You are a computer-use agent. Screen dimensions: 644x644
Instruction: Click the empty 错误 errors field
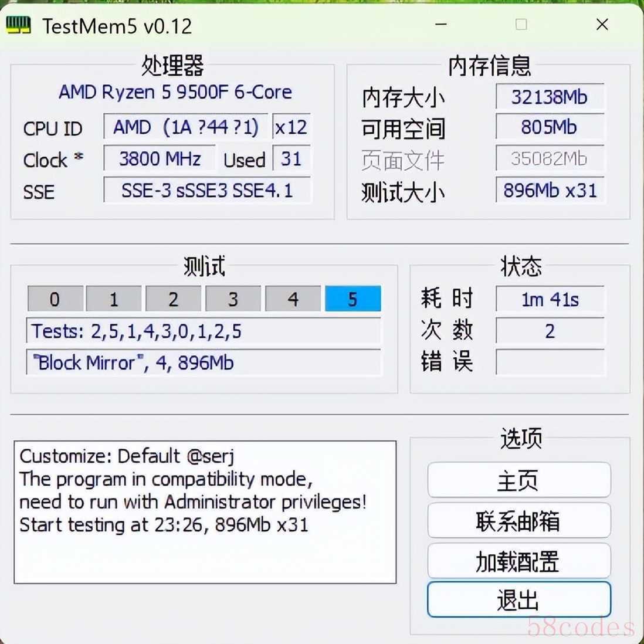(x=550, y=362)
